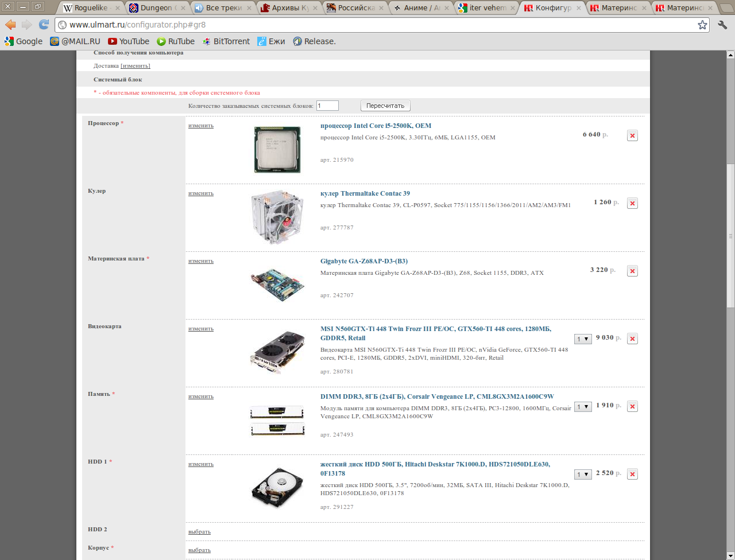This screenshot has height=560, width=735.
Task: Switch to the Конфигур tab
Action: pos(552,8)
